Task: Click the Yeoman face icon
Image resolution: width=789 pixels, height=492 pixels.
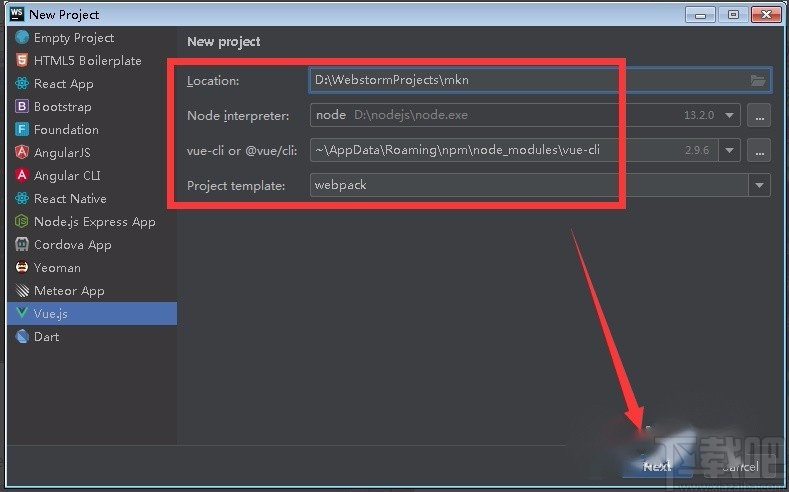Action: [22, 268]
